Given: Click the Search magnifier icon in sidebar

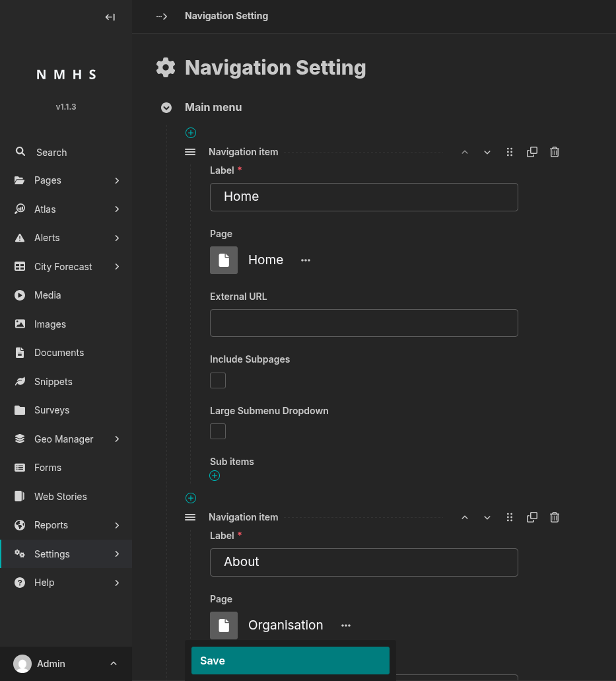Looking at the screenshot, I should tap(20, 151).
